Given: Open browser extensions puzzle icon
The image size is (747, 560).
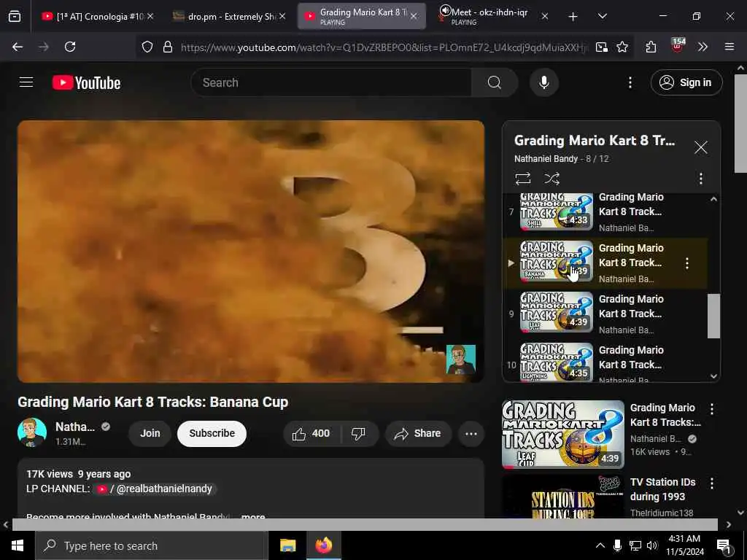Looking at the screenshot, I should point(651,47).
